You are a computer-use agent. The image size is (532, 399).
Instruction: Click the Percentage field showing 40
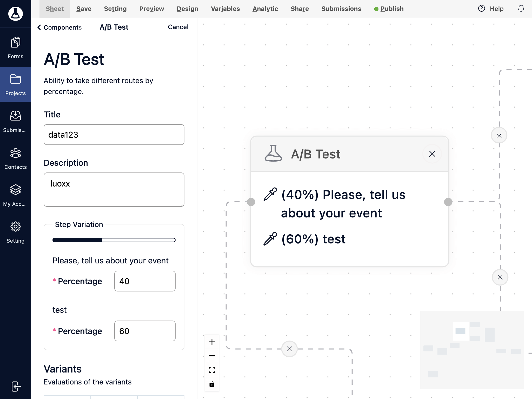coord(145,281)
